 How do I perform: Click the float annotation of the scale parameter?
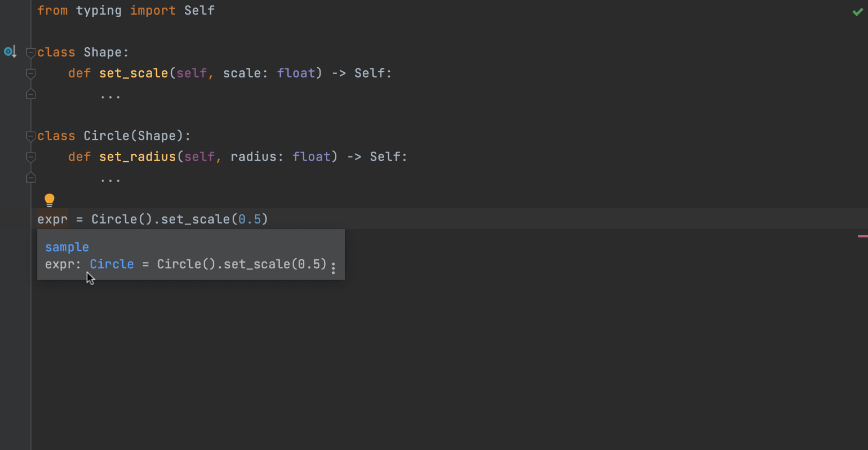coord(297,73)
